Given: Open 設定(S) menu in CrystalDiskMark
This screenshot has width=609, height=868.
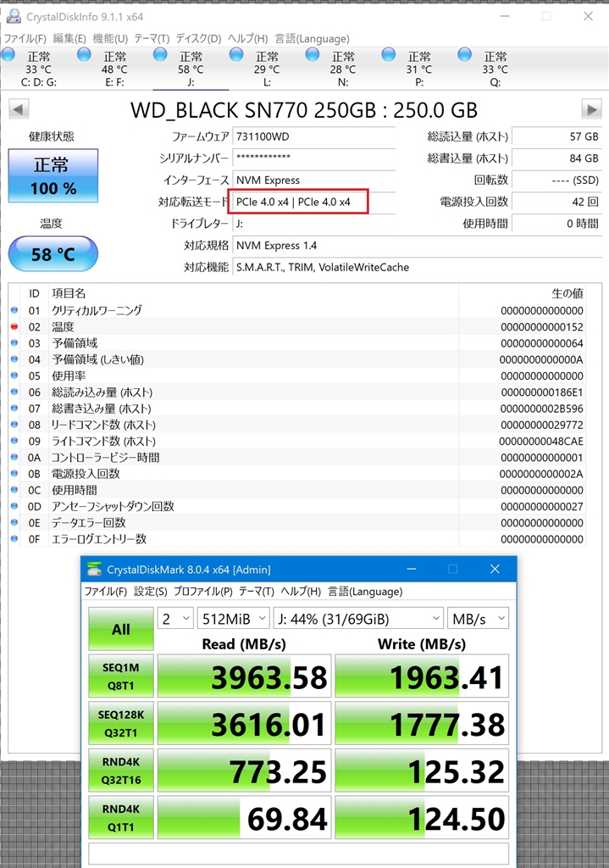Looking at the screenshot, I should tap(151, 591).
